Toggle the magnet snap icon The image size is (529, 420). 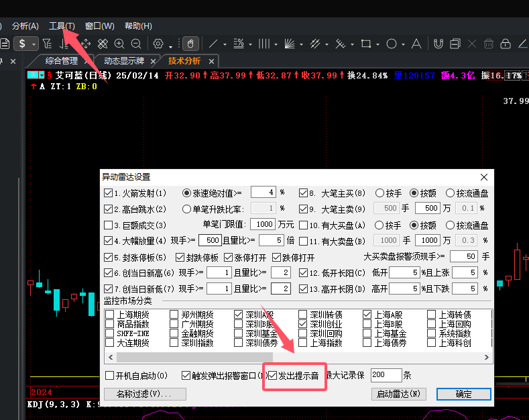438,44
